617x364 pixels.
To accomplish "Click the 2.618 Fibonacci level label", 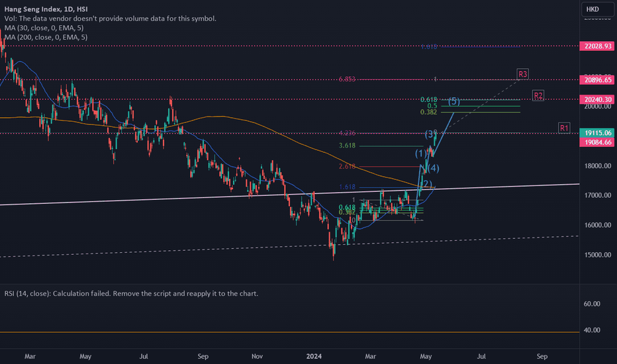I will click(347, 167).
